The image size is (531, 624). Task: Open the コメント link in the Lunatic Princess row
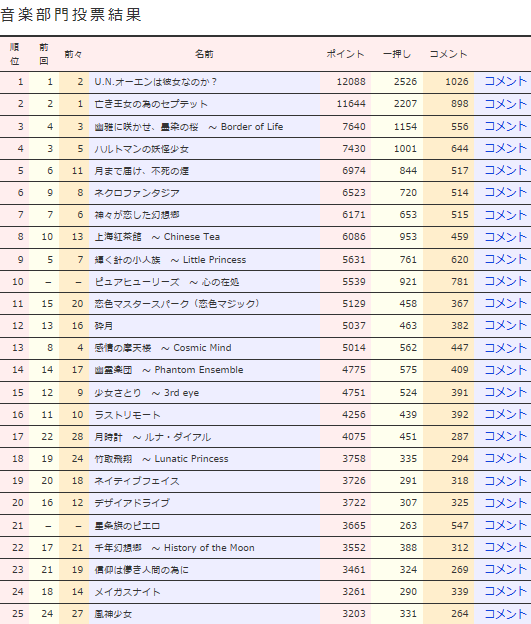pyautogui.click(x=506, y=458)
